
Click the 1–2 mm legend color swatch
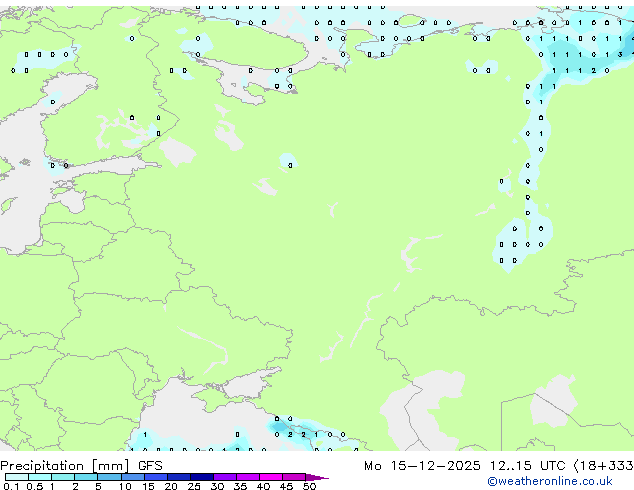pyautogui.click(x=63, y=477)
